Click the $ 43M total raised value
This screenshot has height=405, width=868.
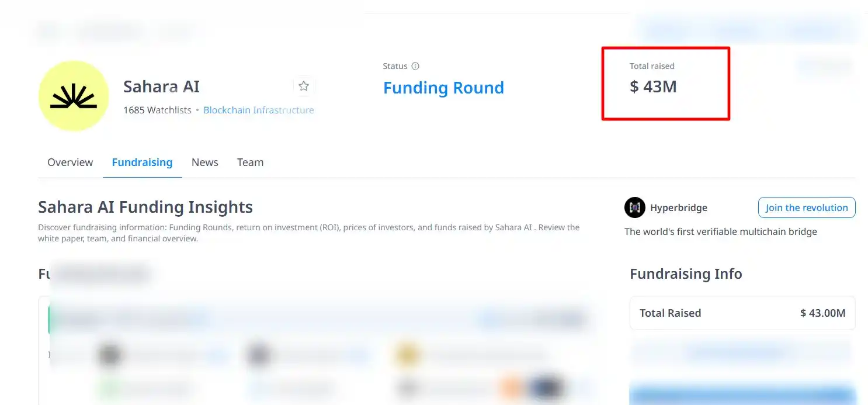653,86
